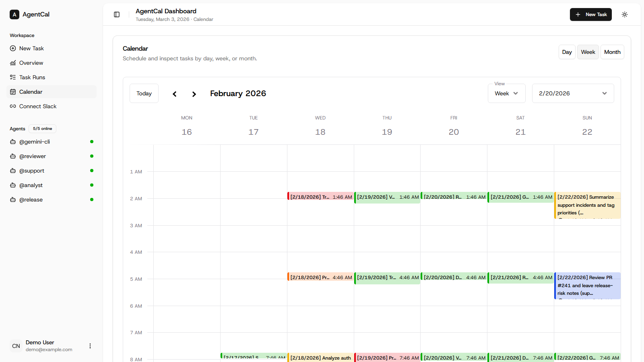
Task: Open Review PR #241 event on 2/22
Action: [588, 286]
